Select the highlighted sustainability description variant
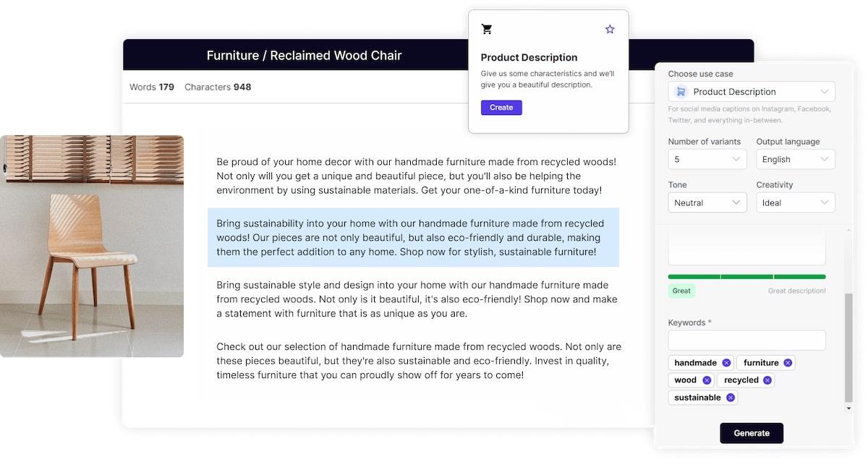The height and width of the screenshot is (462, 868). (413, 238)
